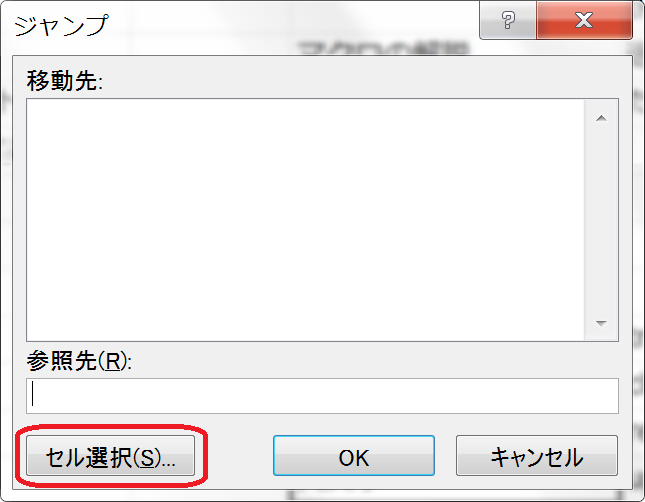Click the help question mark icon
645x502 pixels.
point(508,20)
